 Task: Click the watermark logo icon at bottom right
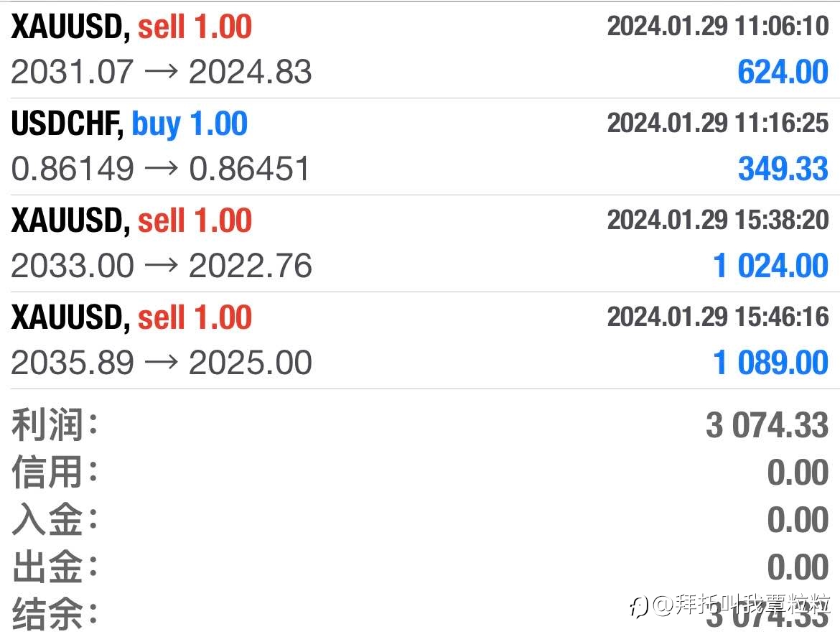coord(640,607)
